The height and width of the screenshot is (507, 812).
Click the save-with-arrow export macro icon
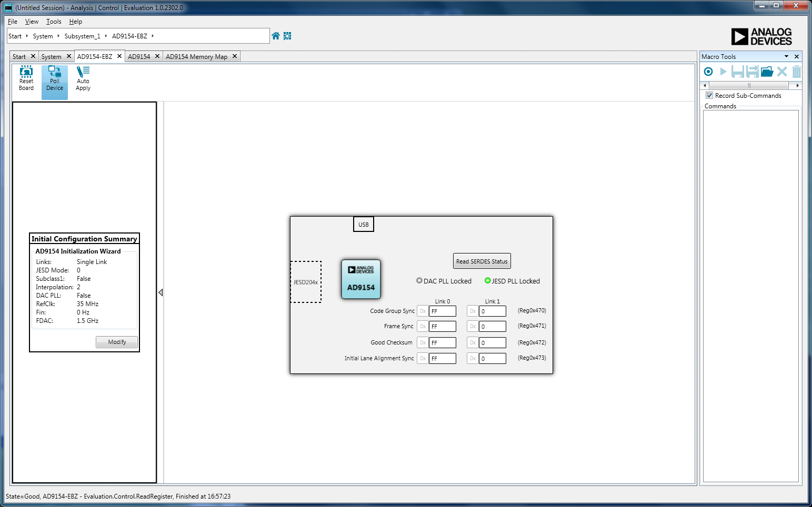point(753,72)
